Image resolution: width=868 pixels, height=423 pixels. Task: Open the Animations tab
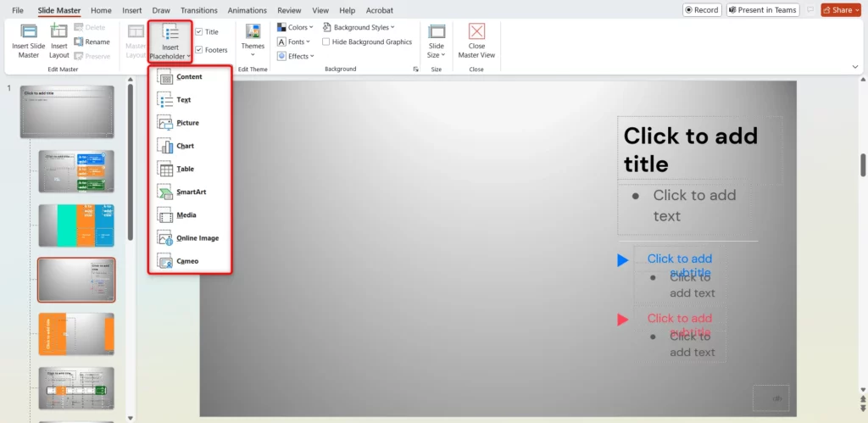(247, 10)
